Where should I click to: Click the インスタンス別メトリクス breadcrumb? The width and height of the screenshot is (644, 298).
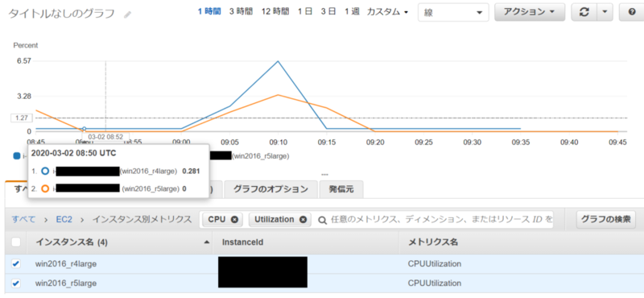pos(142,220)
